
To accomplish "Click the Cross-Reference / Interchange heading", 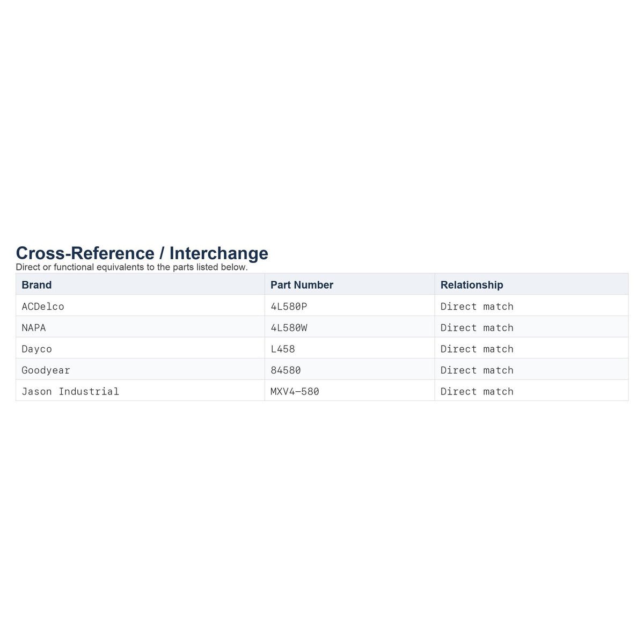I will click(142, 253).
